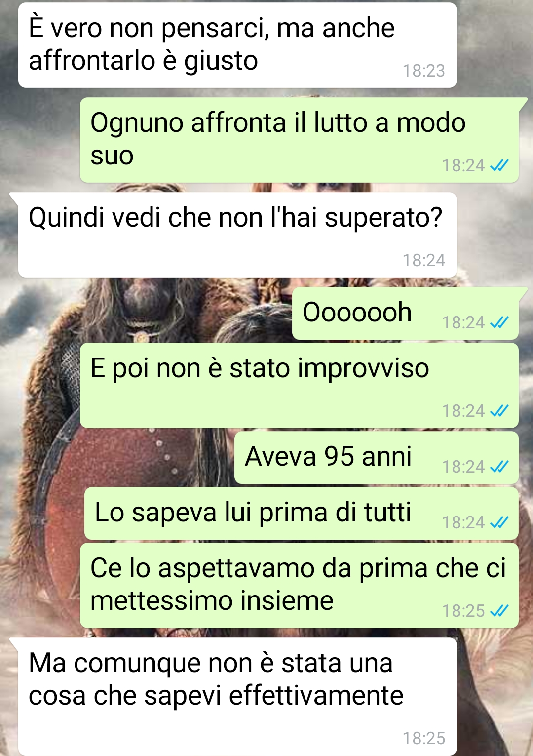Image resolution: width=533 pixels, height=756 pixels.
Task: Tap the blue ticks on the 18:25 sent message
Action: click(499, 611)
